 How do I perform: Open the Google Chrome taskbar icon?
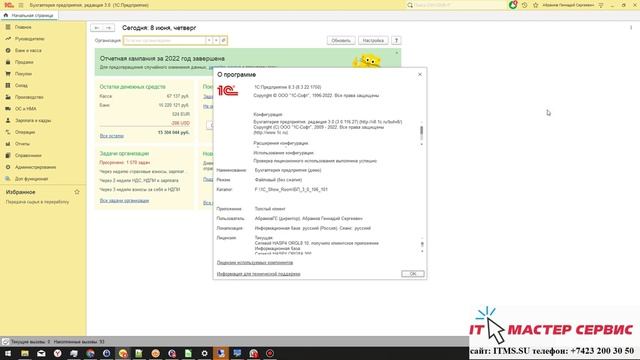(90, 353)
